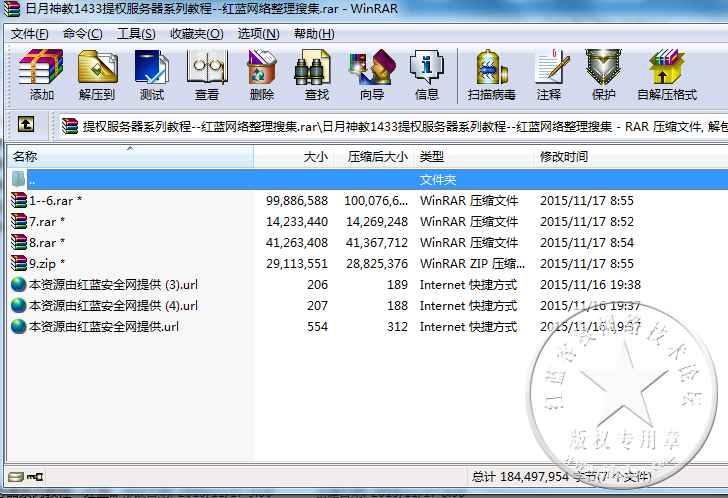Show archive Info (信息) icon
Image resolution: width=728 pixels, height=498 pixels.
click(x=427, y=74)
